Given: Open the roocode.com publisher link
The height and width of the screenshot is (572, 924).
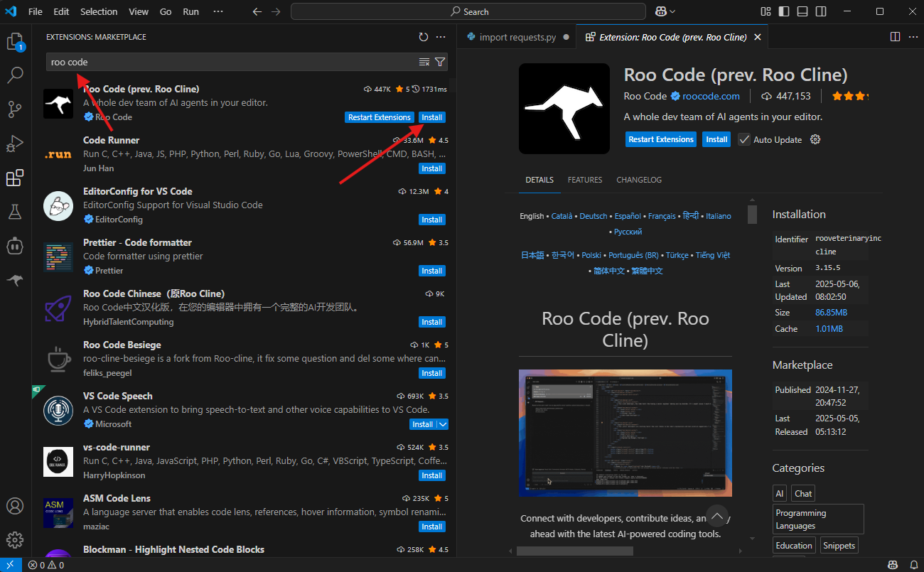Looking at the screenshot, I should click(711, 96).
